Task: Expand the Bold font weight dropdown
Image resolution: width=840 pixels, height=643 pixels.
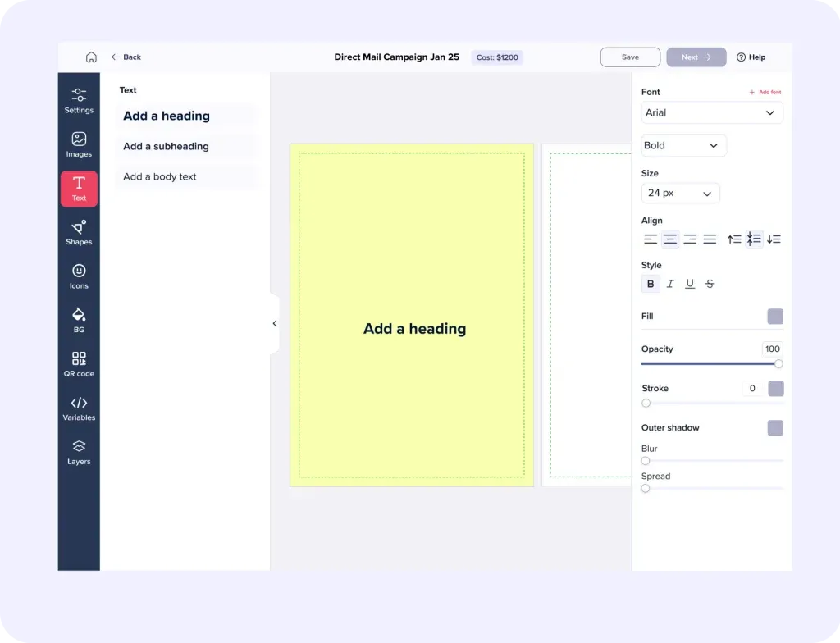Action: (x=683, y=145)
